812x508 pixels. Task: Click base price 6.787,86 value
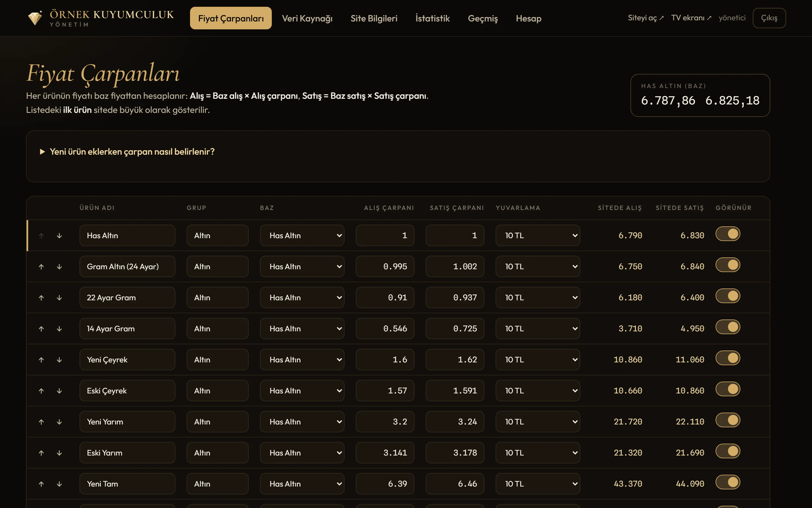[x=668, y=100]
